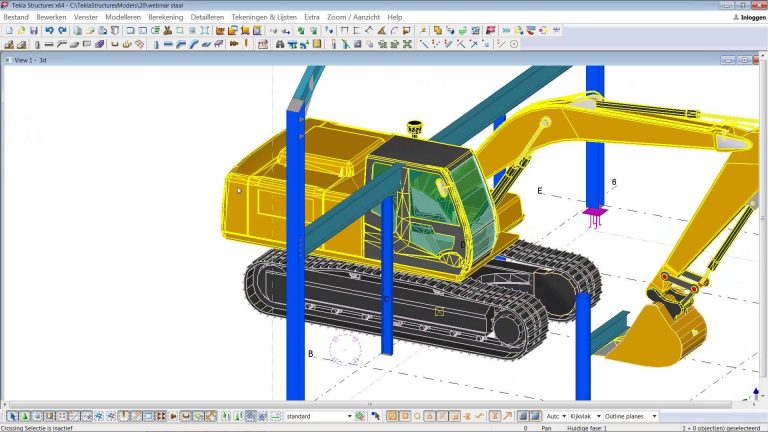Click the Save model icon
This screenshot has width=768, height=432.
[34, 31]
